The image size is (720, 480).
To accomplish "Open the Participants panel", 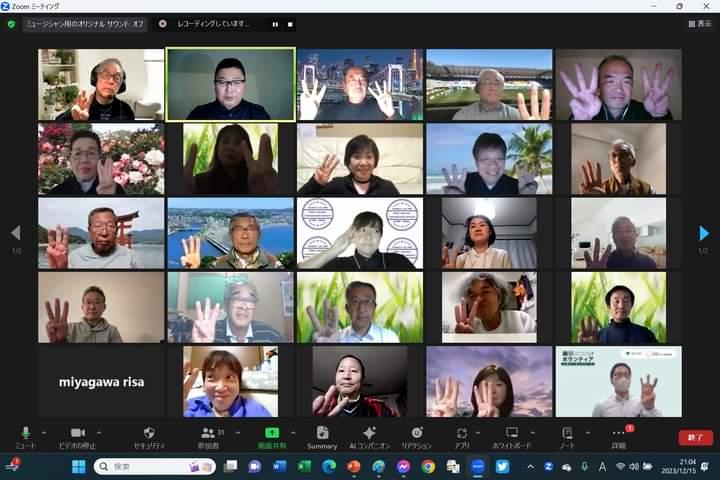I will [x=208, y=434].
